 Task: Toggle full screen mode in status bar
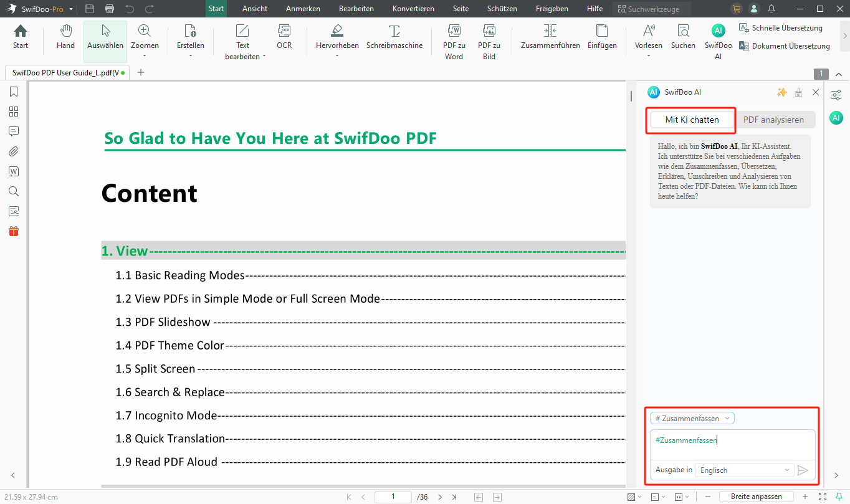pyautogui.click(x=823, y=497)
